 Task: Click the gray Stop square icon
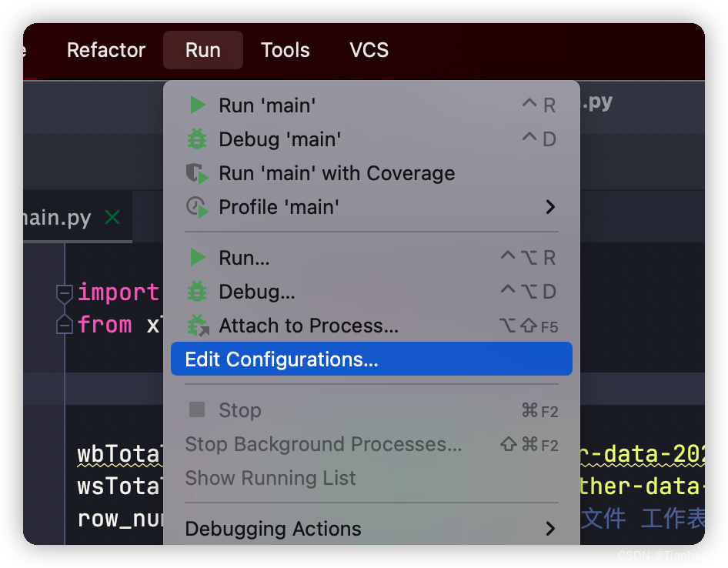(x=198, y=410)
